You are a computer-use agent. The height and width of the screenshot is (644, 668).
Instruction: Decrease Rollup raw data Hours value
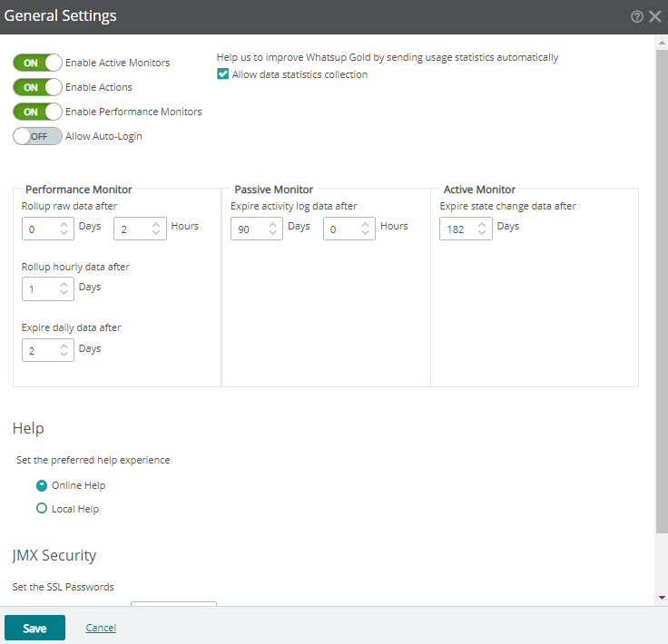(156, 233)
